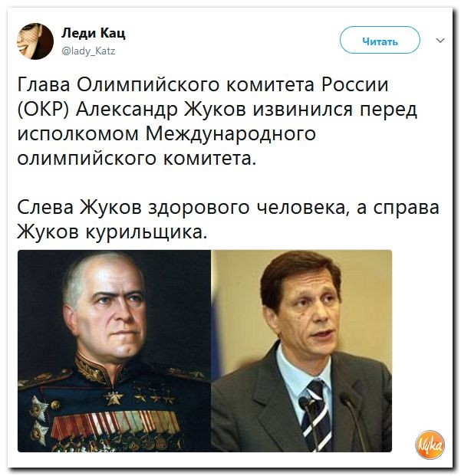View the left photo of the uniformed officer
The height and width of the screenshot is (476, 461).
(114, 351)
